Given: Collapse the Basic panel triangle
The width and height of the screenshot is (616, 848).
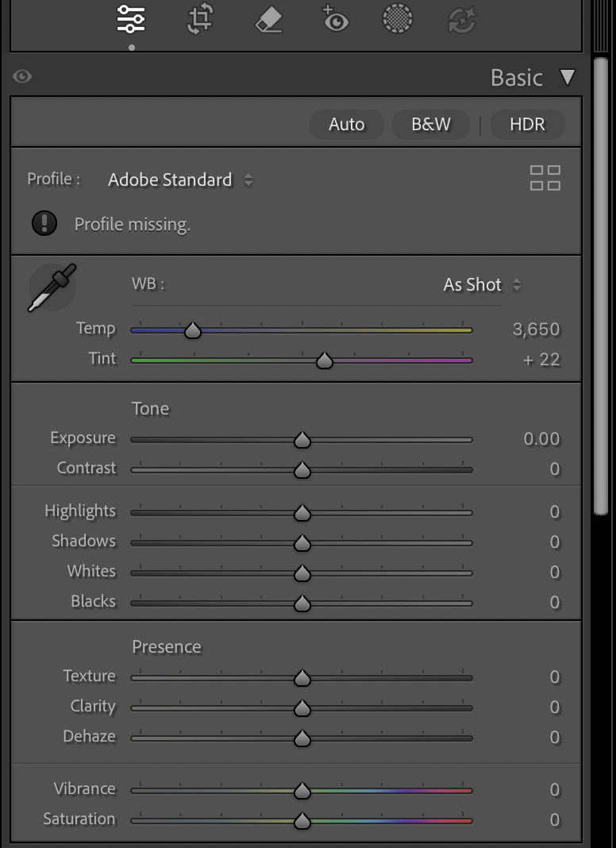Looking at the screenshot, I should [567, 77].
